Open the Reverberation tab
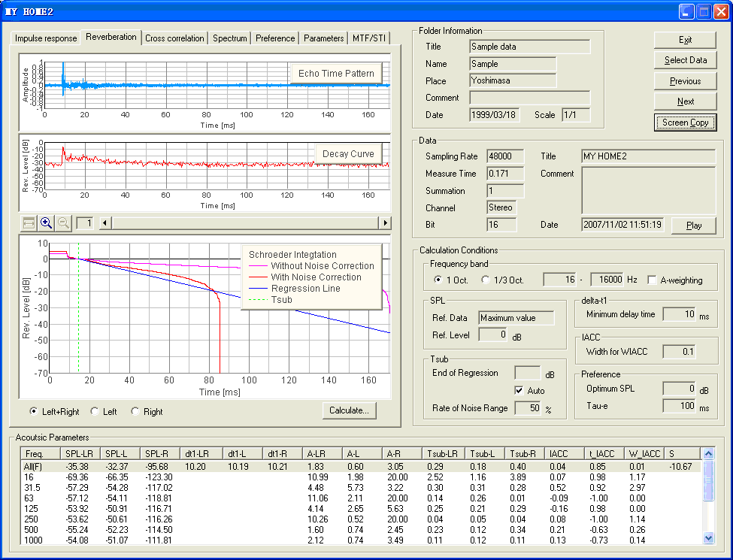 click(111, 37)
